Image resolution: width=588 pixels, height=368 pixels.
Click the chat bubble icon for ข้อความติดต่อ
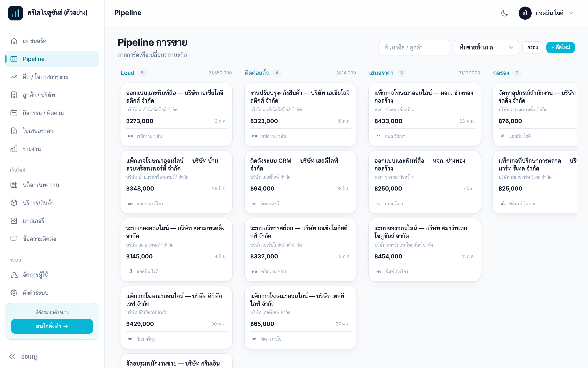pos(14,239)
